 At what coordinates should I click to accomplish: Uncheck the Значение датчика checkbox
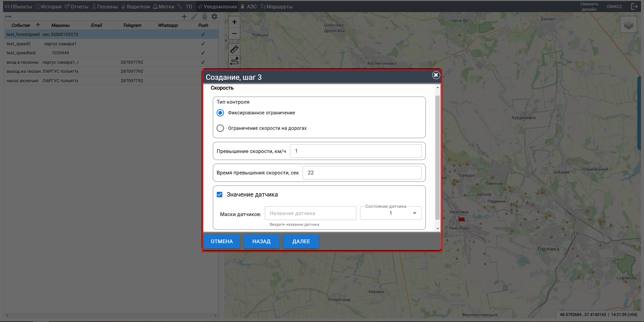220,195
